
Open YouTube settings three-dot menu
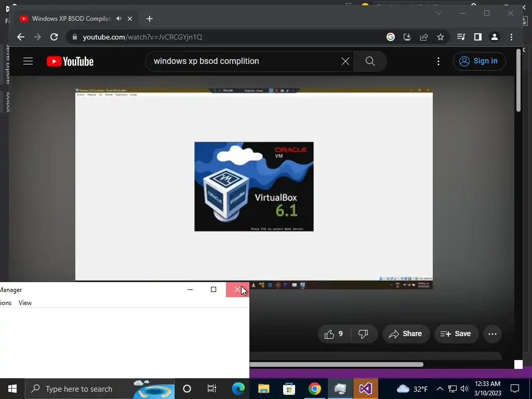click(x=438, y=61)
